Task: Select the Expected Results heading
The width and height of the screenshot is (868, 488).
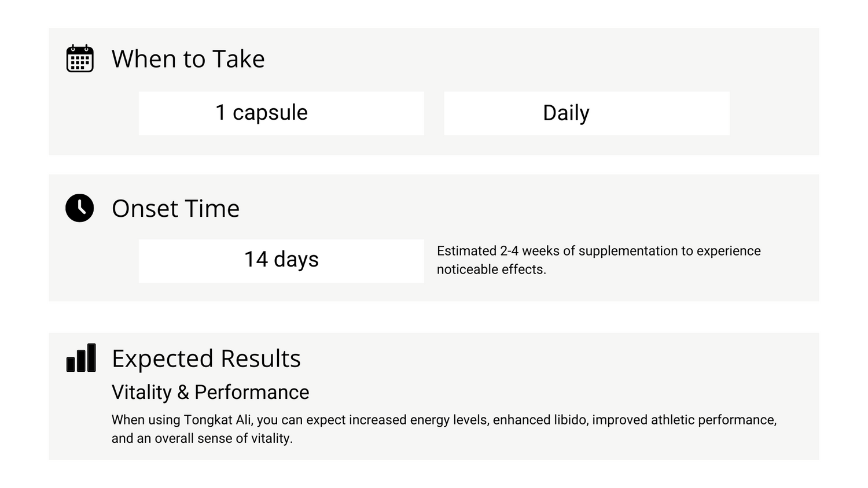Action: [x=206, y=358]
